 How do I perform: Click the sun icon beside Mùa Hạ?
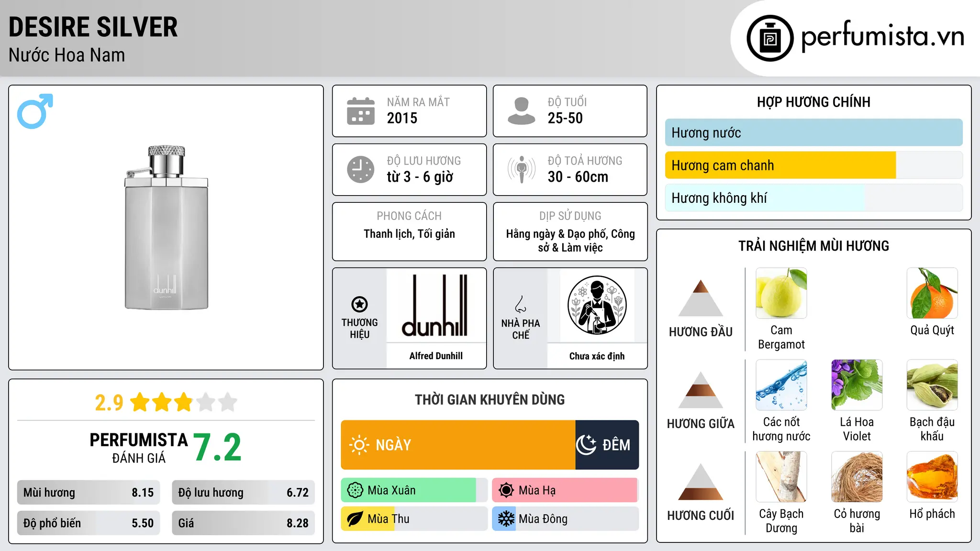[506, 490]
